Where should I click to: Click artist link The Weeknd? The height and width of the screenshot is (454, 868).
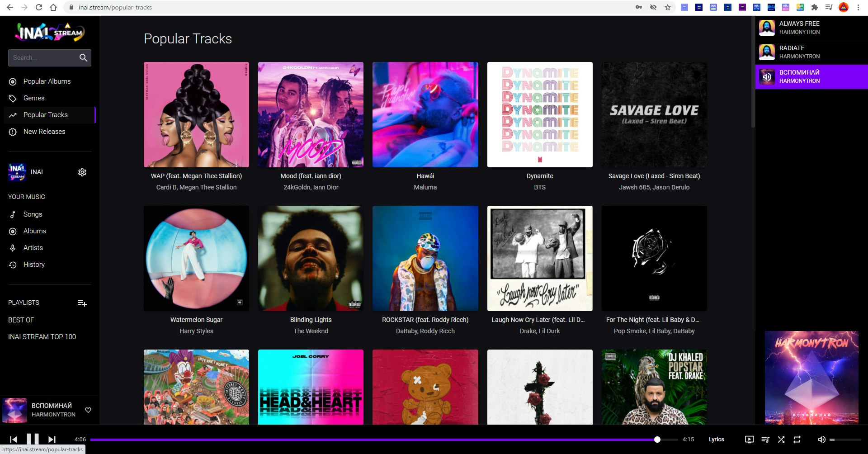(x=311, y=331)
